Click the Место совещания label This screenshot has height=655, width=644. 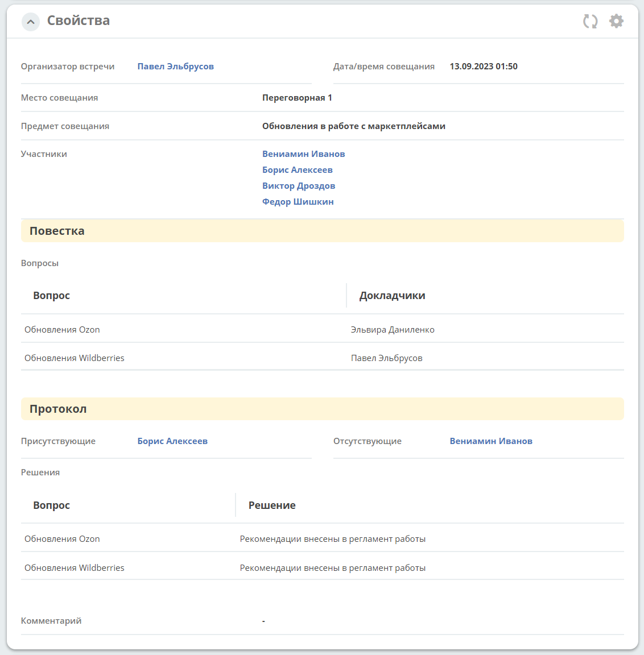click(59, 98)
